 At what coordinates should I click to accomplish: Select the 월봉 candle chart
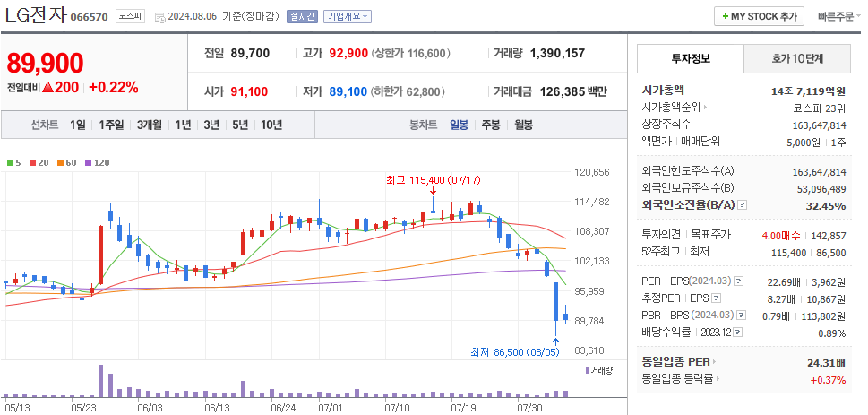(523, 125)
